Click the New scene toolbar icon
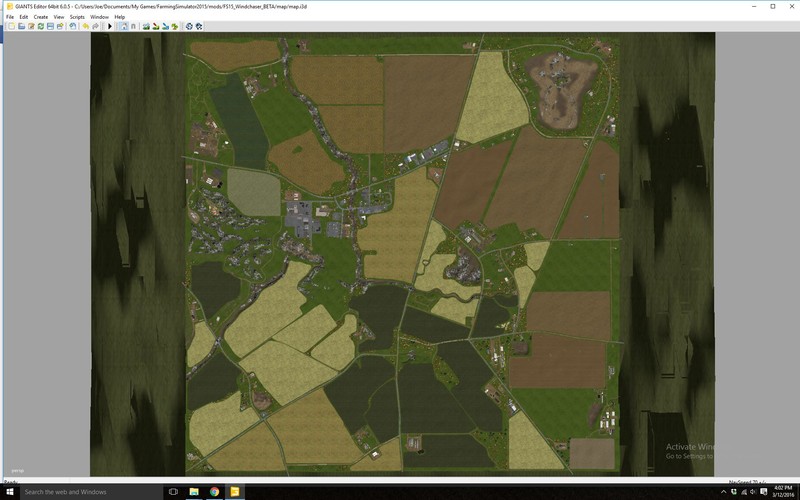 pyautogui.click(x=10, y=26)
